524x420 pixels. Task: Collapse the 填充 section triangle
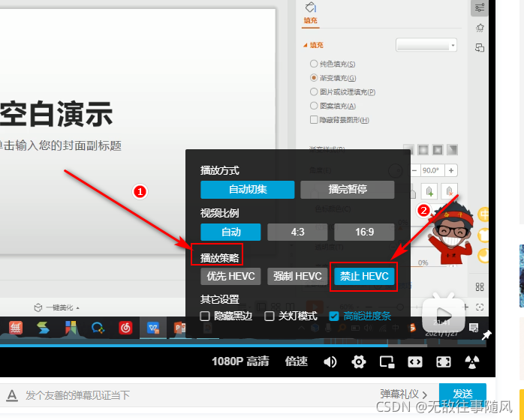coord(305,45)
